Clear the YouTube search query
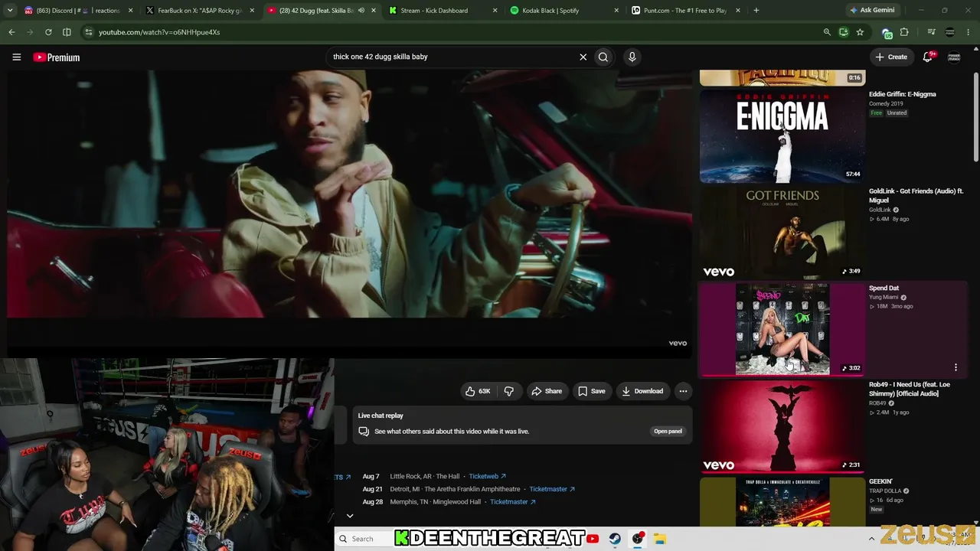Viewport: 980px width, 551px height. [583, 57]
